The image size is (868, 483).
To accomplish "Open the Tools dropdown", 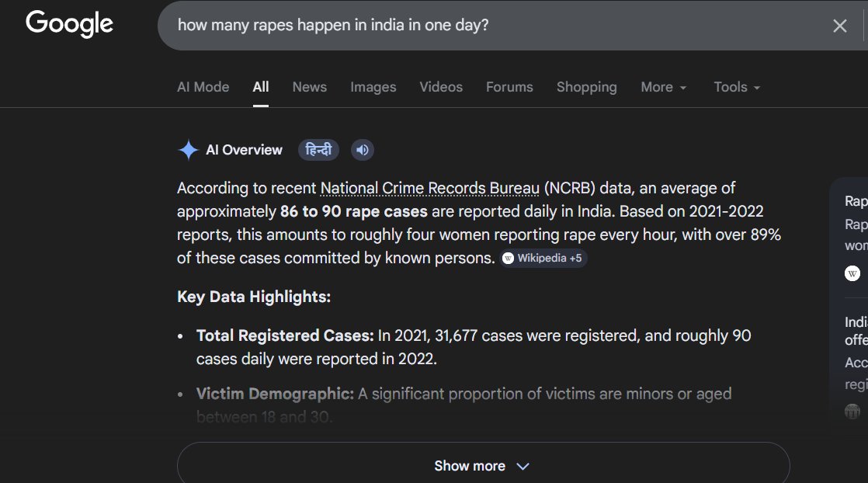I will (x=736, y=87).
